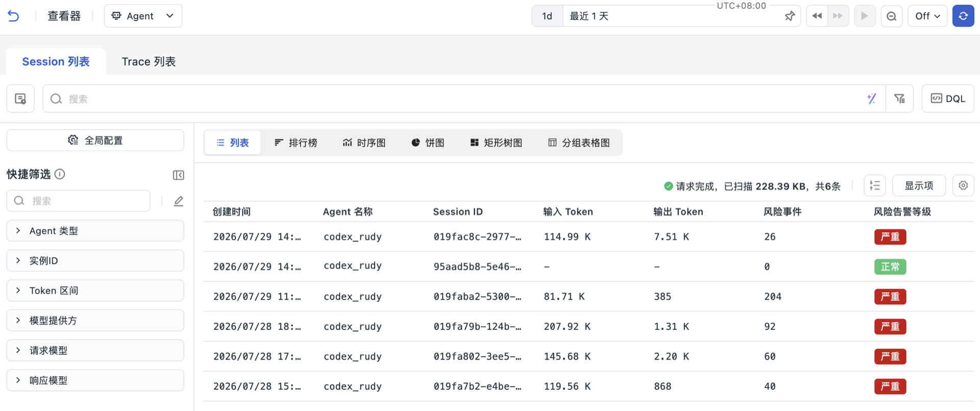Open session 019fa7b2-e4be row
980x411 pixels.
pyautogui.click(x=589, y=386)
